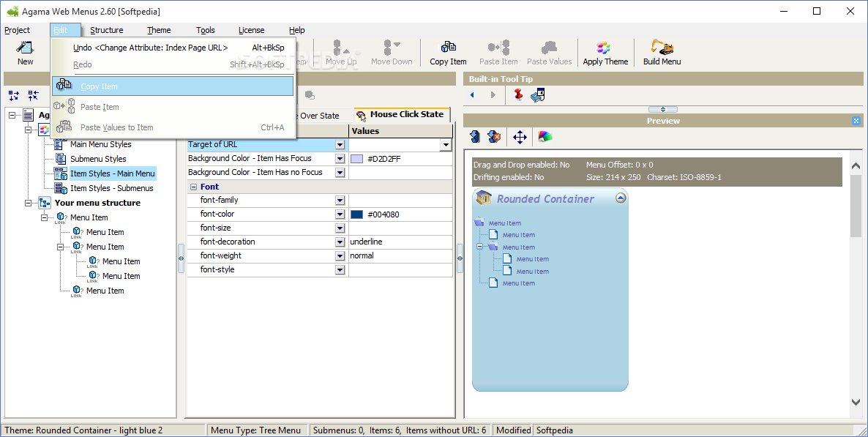Click the tool tip window icon beside pushpin
The height and width of the screenshot is (437, 868).
(537, 94)
